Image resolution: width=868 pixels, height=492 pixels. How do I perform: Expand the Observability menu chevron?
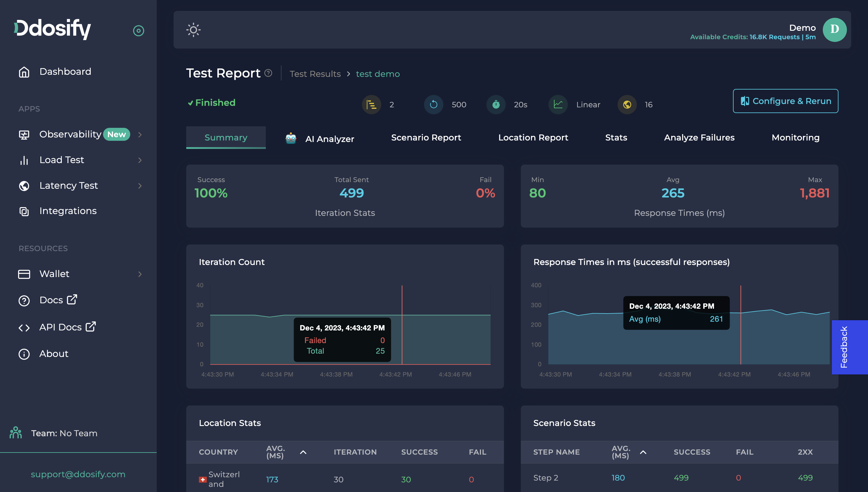tap(140, 134)
